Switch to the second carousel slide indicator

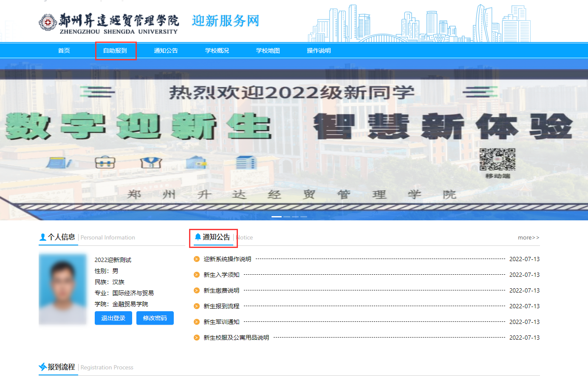pyautogui.click(x=287, y=217)
